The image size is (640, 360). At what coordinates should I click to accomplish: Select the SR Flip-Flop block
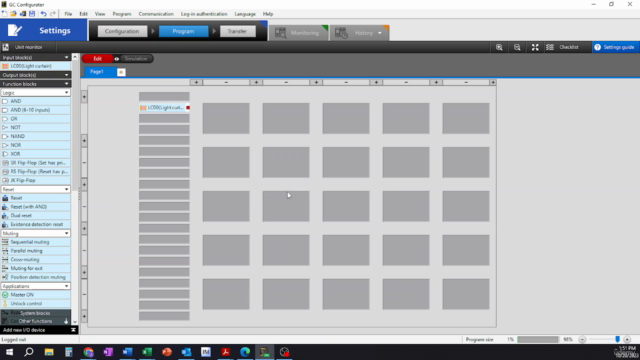tap(36, 163)
